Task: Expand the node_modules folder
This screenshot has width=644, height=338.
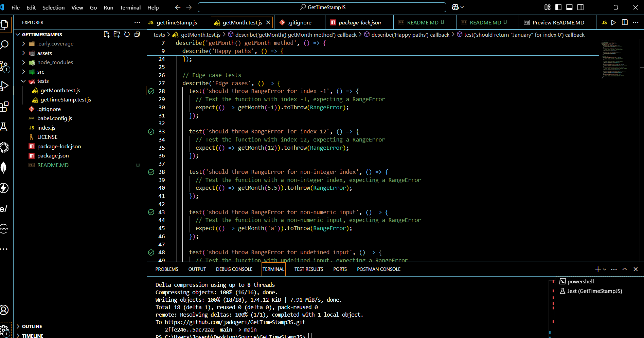Action: click(x=23, y=62)
